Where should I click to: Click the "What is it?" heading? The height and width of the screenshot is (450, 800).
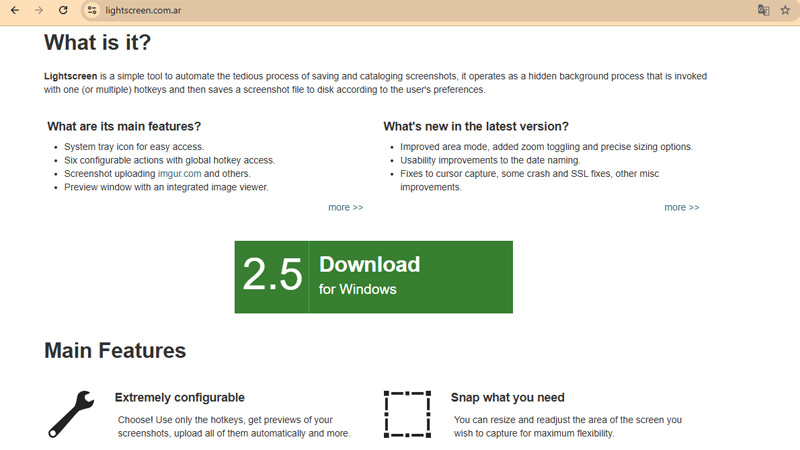click(x=97, y=43)
